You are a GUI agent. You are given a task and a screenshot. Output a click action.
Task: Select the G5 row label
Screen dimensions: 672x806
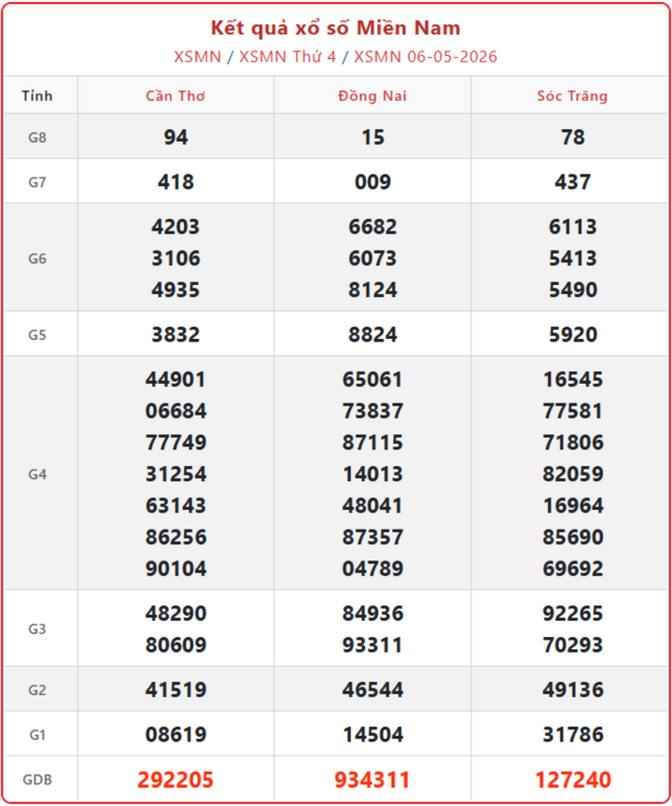37,334
